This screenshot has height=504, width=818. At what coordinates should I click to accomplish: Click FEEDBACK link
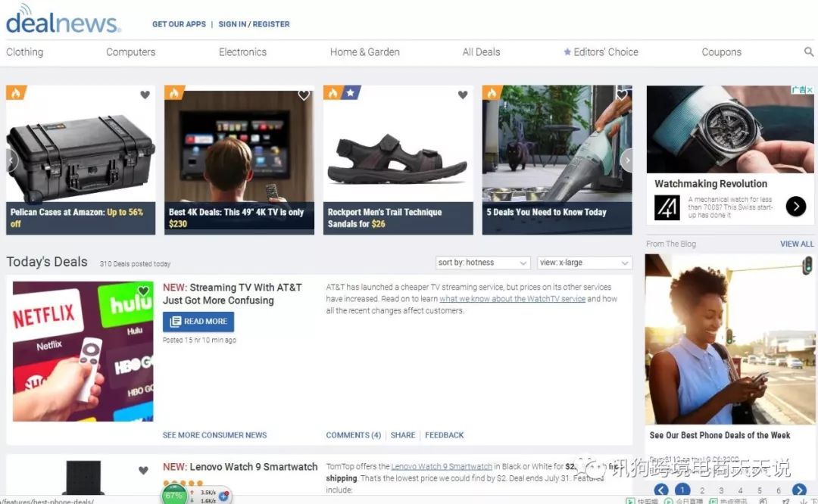(444, 434)
